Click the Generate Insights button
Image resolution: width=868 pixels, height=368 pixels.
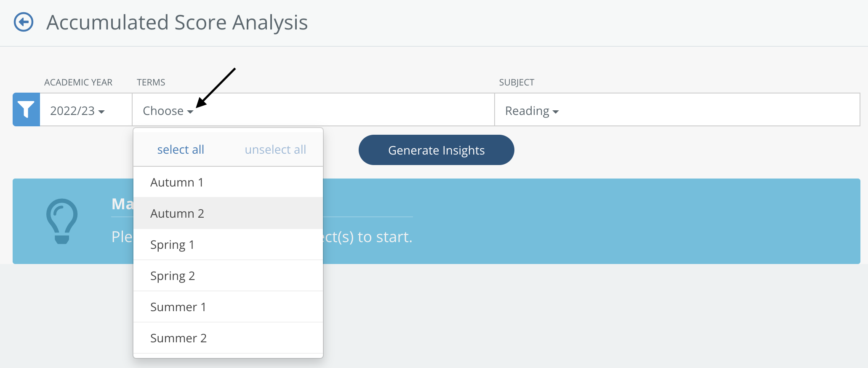[x=437, y=150]
